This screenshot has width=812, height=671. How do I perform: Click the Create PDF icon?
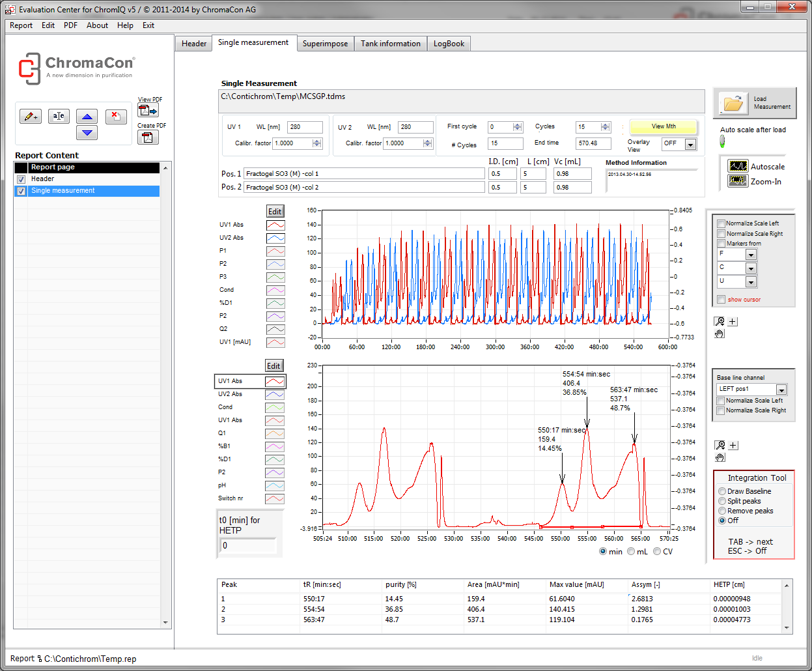[148, 137]
